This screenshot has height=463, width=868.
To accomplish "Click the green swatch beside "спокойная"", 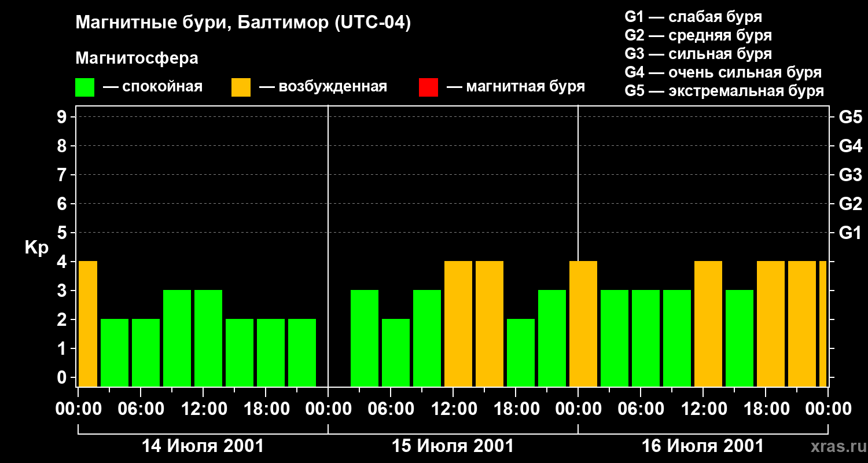I will (x=84, y=87).
